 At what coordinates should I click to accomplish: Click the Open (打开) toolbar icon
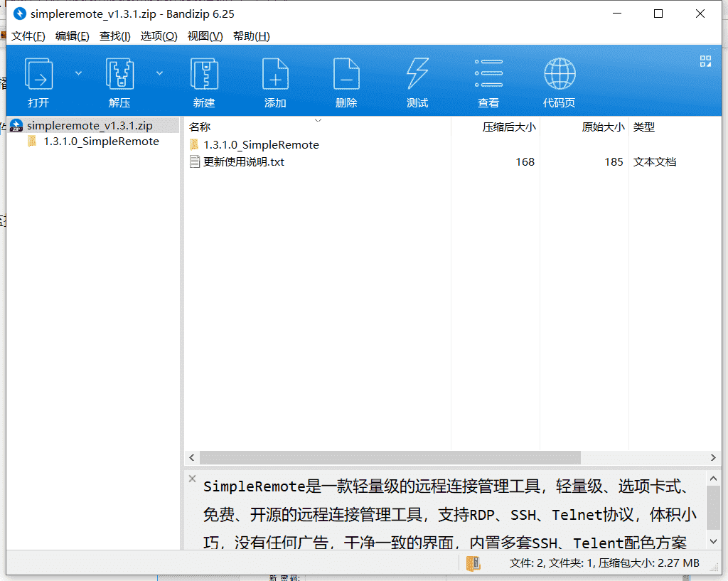pyautogui.click(x=38, y=73)
